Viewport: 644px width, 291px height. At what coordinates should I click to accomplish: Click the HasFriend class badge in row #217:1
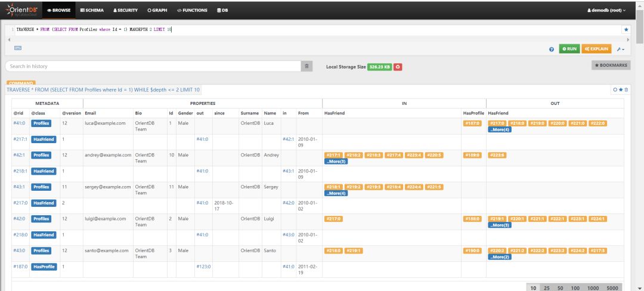[x=44, y=139]
